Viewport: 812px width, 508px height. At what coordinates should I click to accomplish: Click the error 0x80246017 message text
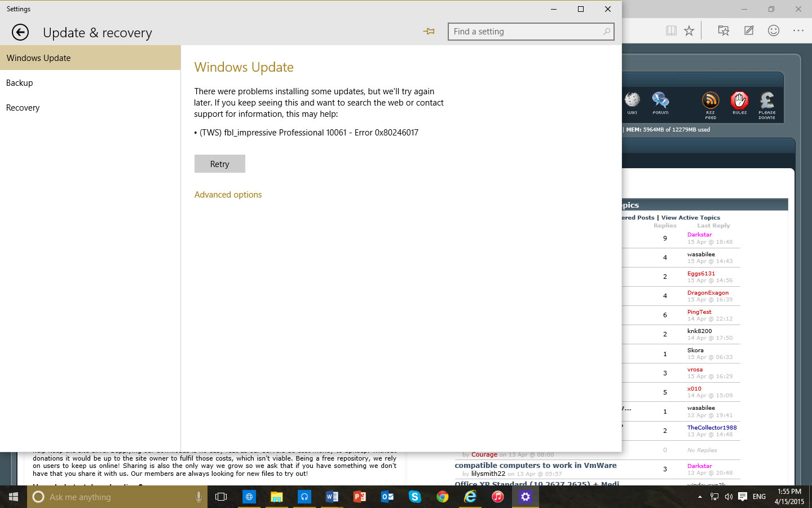[x=308, y=133]
